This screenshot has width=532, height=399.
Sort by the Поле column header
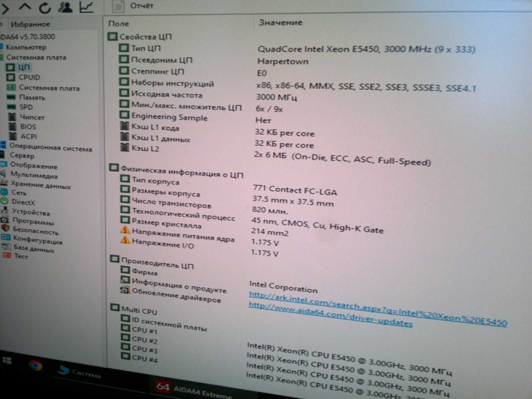click(118, 24)
